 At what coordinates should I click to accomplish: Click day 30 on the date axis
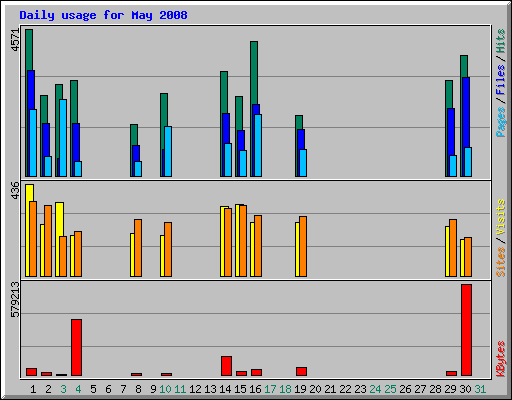pos(465,389)
